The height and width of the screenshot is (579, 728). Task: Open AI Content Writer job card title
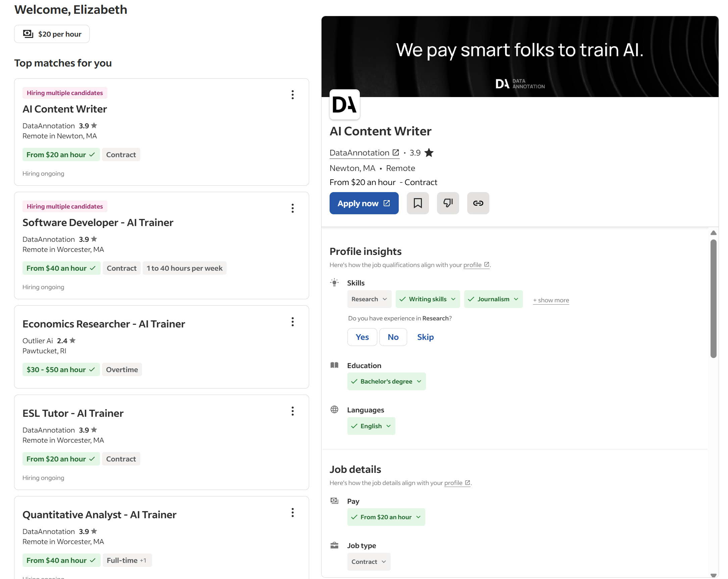coord(64,109)
